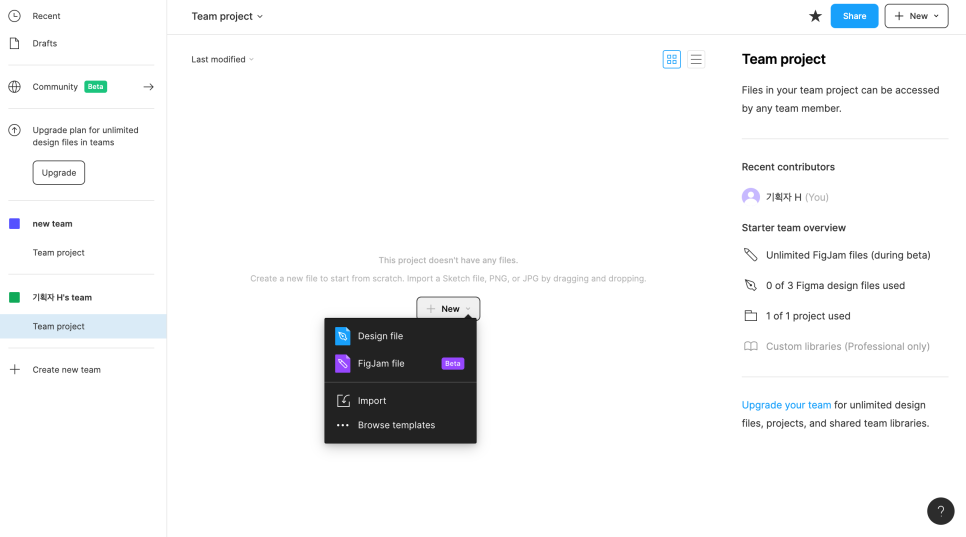Open Drafts via the page icon

pos(14,43)
